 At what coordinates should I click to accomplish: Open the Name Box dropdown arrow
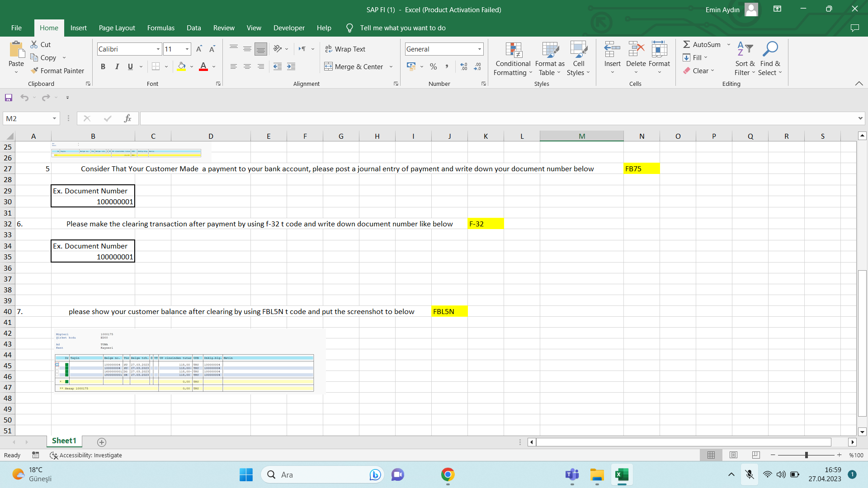(54, 118)
